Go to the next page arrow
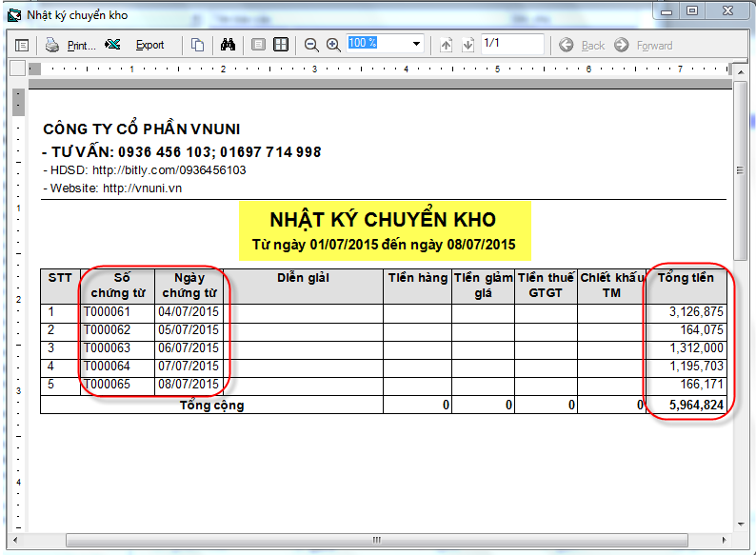Viewport: 756px width, 555px height. [468, 45]
